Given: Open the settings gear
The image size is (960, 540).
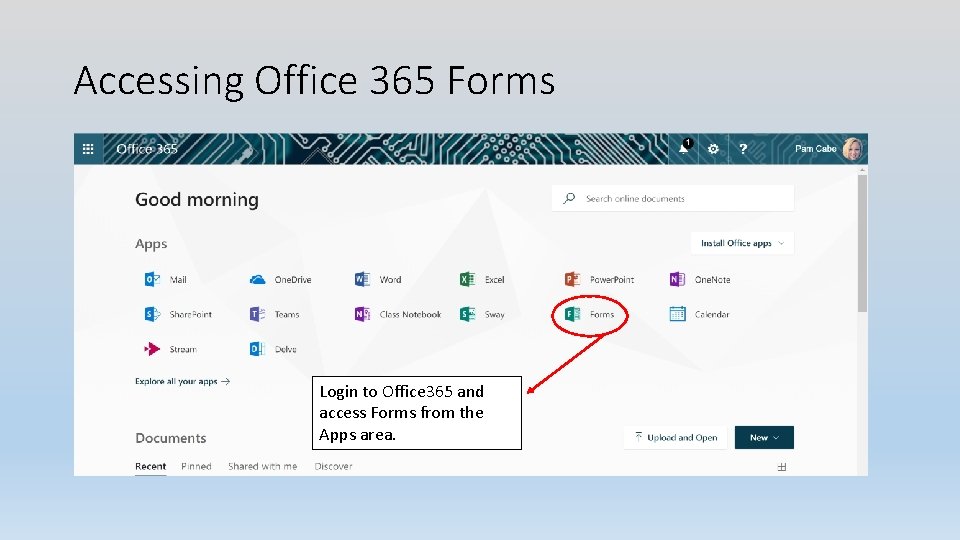Looking at the screenshot, I should tap(713, 149).
